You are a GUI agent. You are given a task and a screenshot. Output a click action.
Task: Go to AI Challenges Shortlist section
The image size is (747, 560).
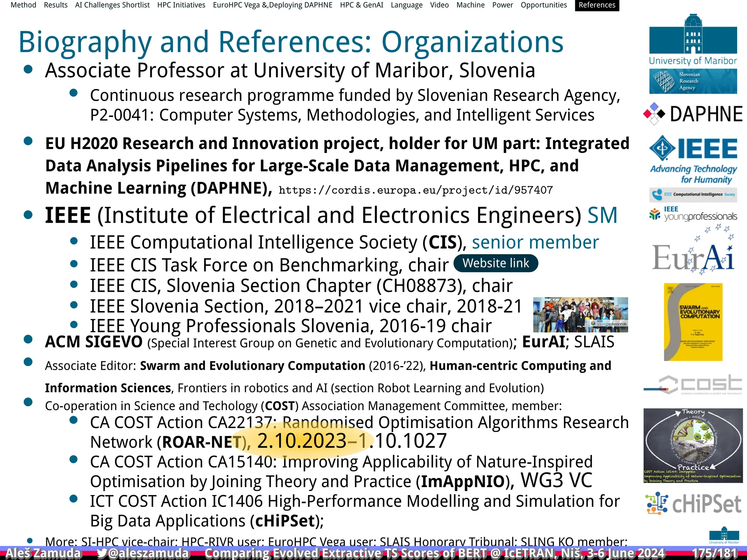point(112,5)
